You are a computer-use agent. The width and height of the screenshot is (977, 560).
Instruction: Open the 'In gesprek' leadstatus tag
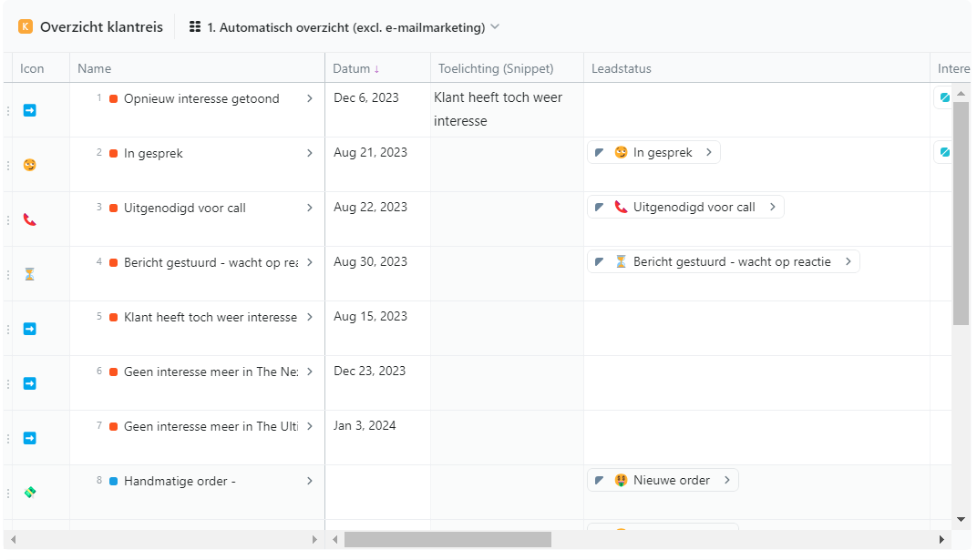[653, 153]
